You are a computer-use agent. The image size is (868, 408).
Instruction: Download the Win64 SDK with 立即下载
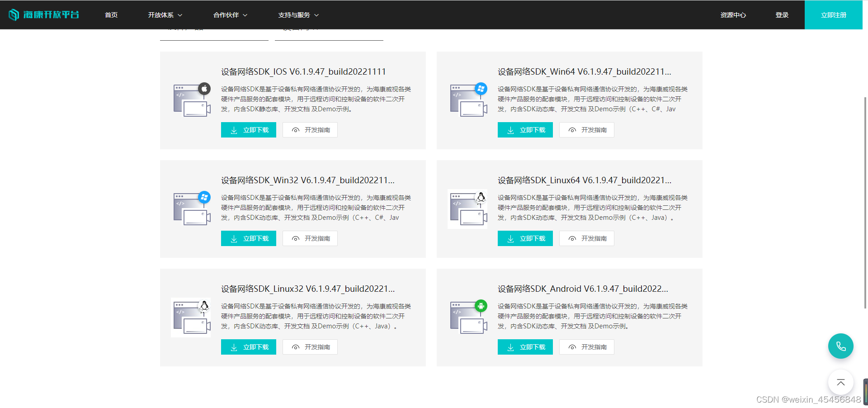point(525,130)
